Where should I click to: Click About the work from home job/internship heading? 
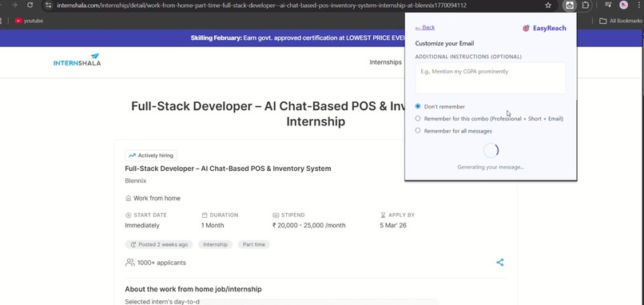pyautogui.click(x=193, y=289)
